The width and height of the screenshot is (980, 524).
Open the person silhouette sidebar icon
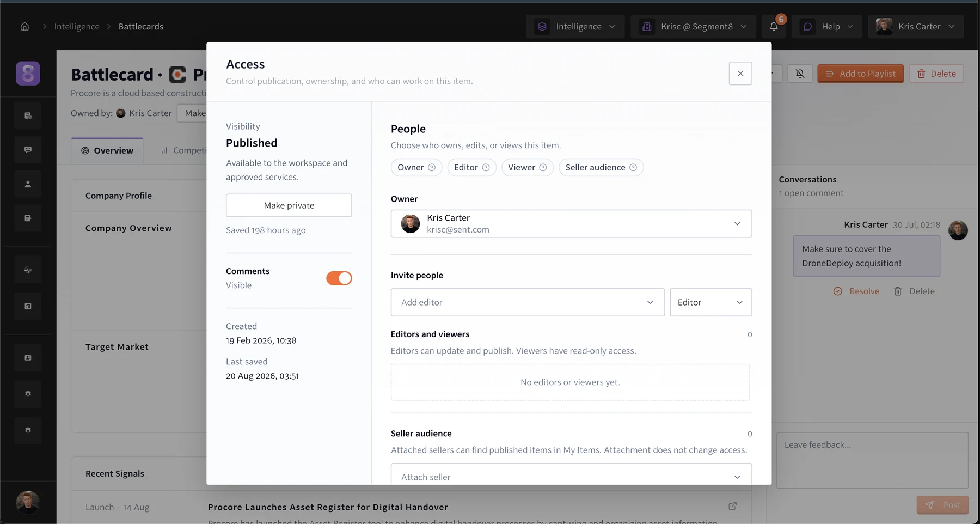click(x=28, y=184)
